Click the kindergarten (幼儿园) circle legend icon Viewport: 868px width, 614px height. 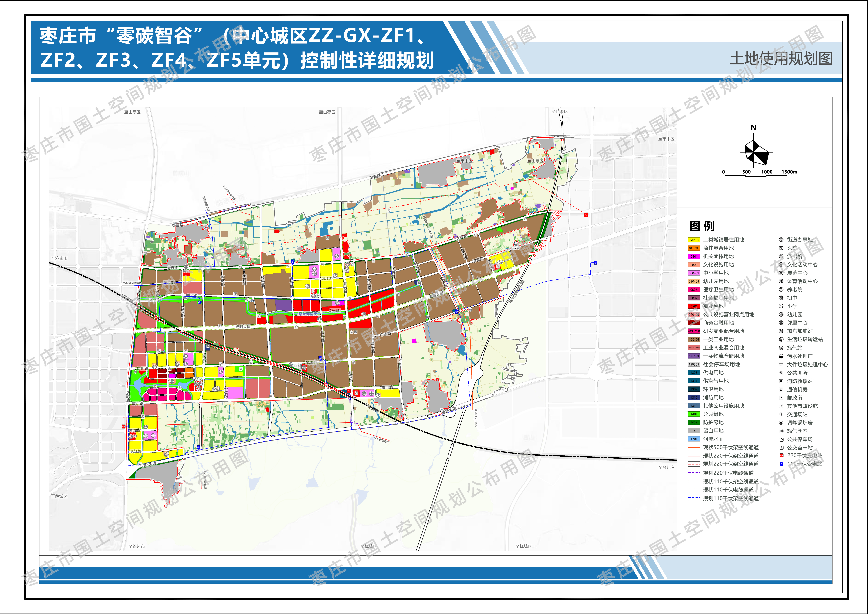tap(781, 314)
